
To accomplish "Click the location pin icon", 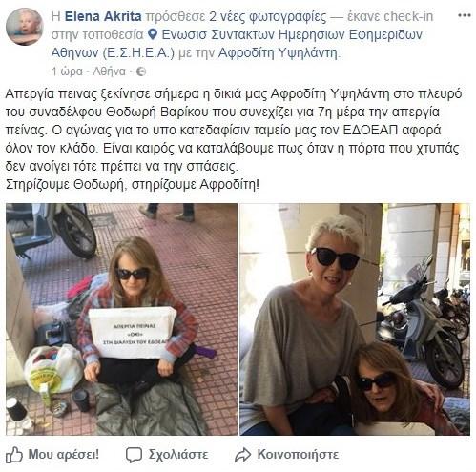I will click(153, 34).
